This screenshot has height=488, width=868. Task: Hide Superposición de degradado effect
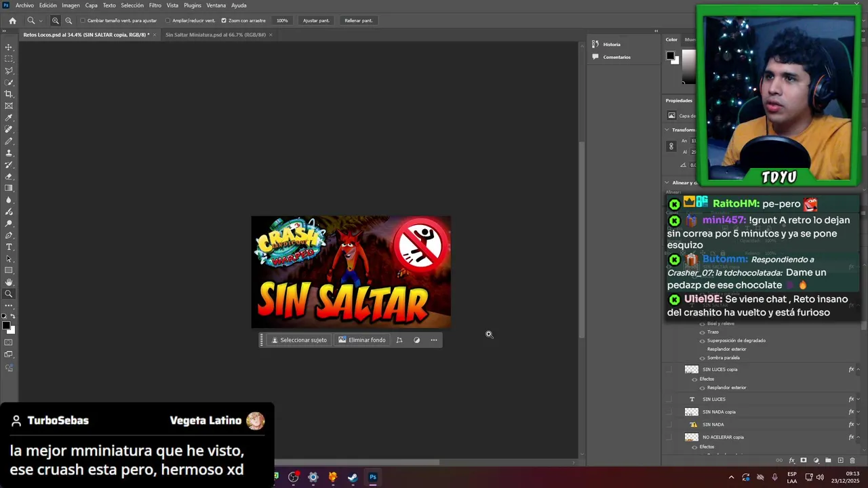tap(702, 341)
